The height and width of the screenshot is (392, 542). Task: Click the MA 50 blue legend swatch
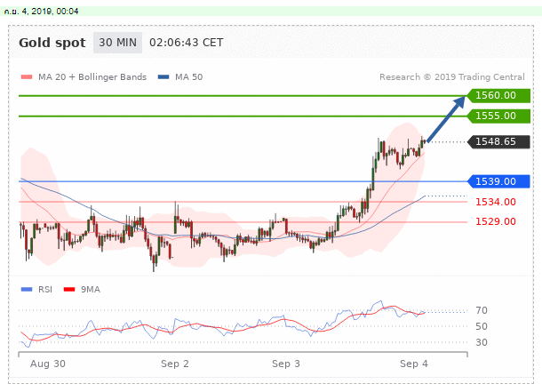point(163,77)
